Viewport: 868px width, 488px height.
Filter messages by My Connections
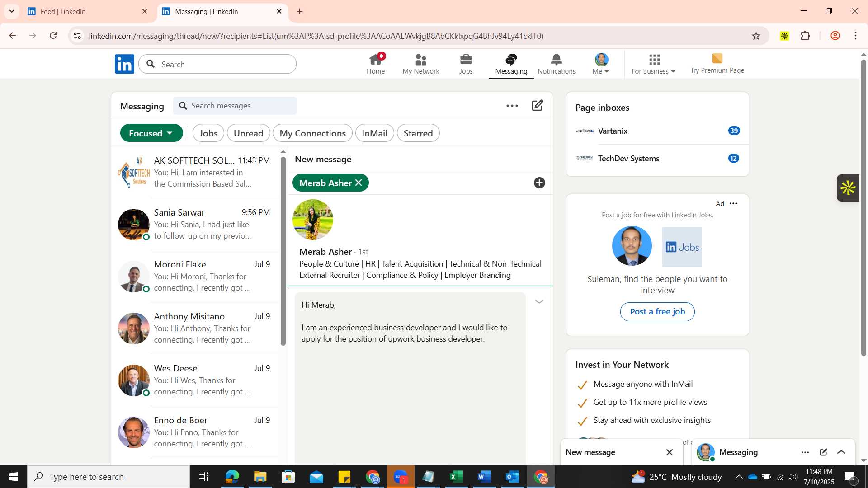(313, 133)
